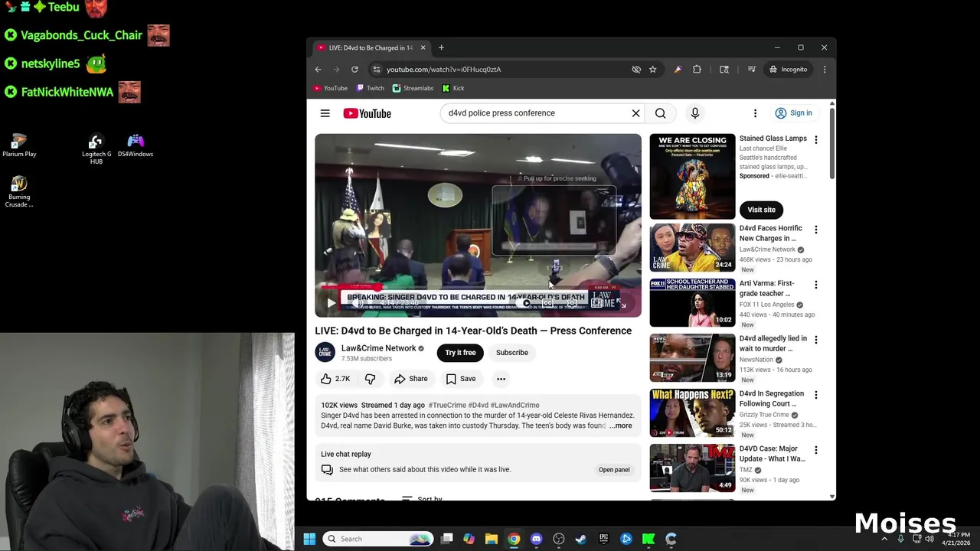The height and width of the screenshot is (551, 980).
Task: Click the address bar URL
Action: click(443, 69)
